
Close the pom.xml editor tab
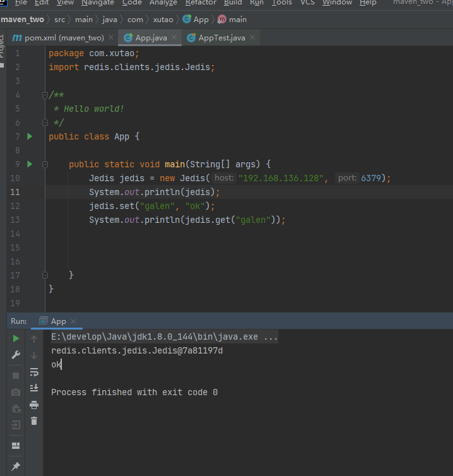[x=111, y=37]
